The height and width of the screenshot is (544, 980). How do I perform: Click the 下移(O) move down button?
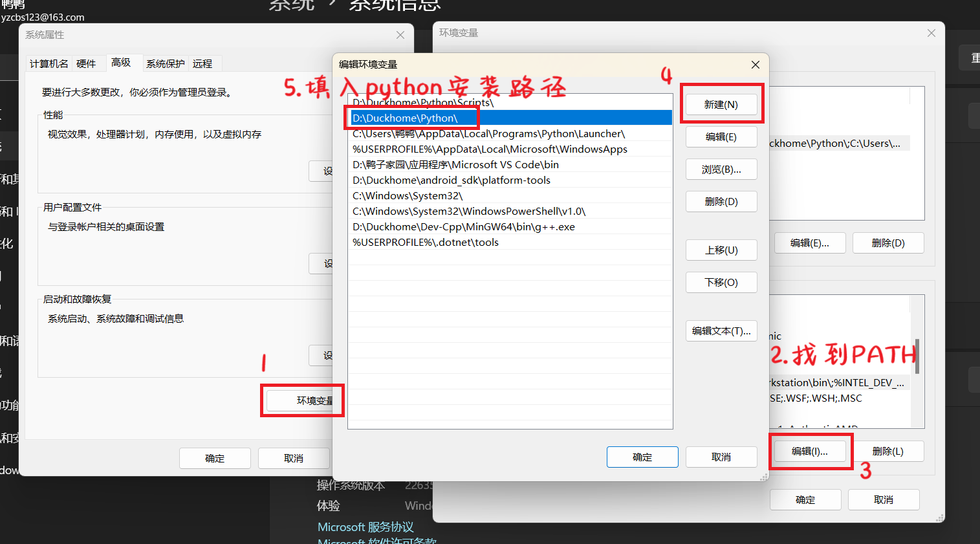pyautogui.click(x=721, y=283)
